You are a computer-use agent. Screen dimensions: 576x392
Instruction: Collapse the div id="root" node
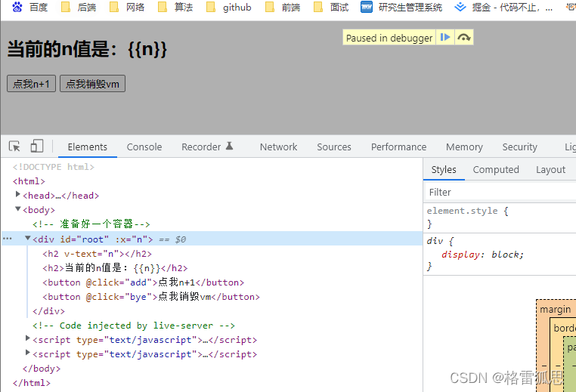[x=28, y=239]
